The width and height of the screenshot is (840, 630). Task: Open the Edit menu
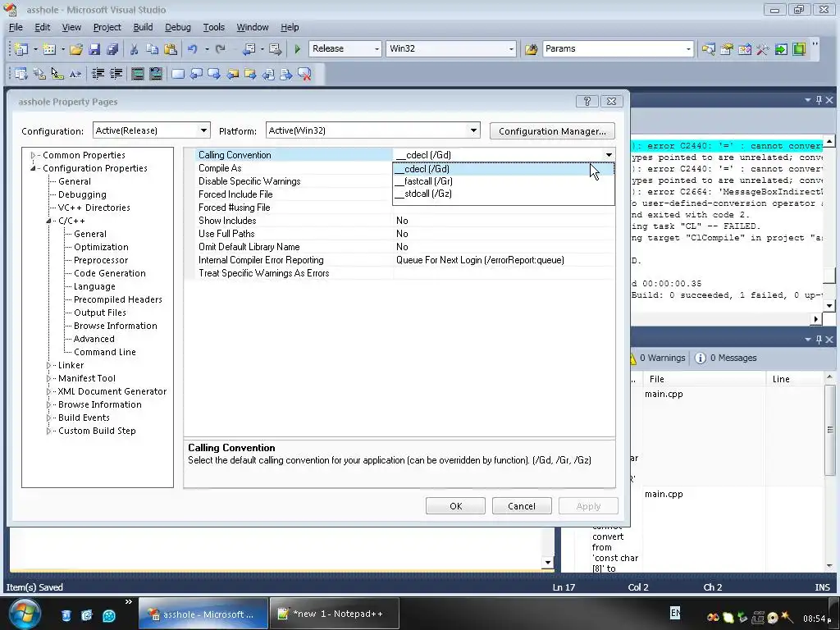43,27
